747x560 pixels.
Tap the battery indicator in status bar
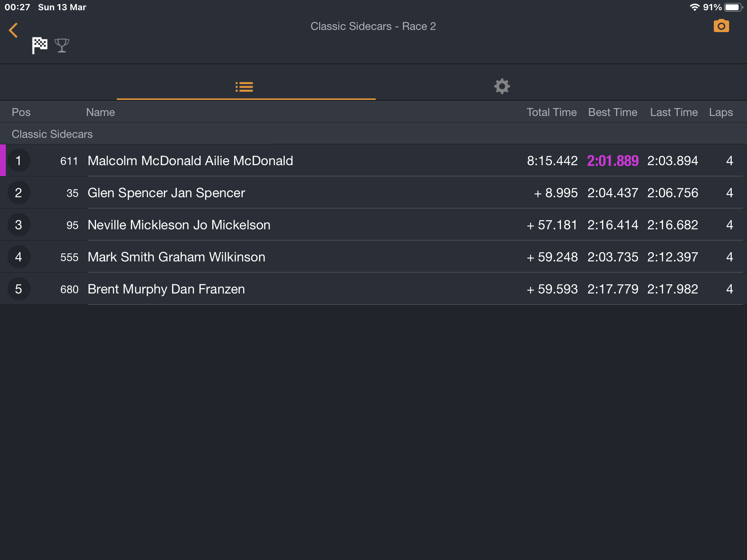[x=733, y=7]
